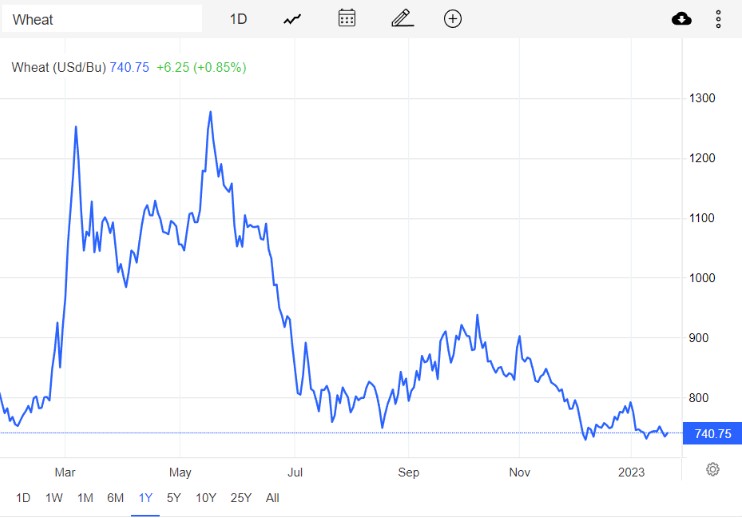This screenshot has width=742, height=518.
Task: Click the plus circle add comparison icon
Action: click(x=453, y=19)
